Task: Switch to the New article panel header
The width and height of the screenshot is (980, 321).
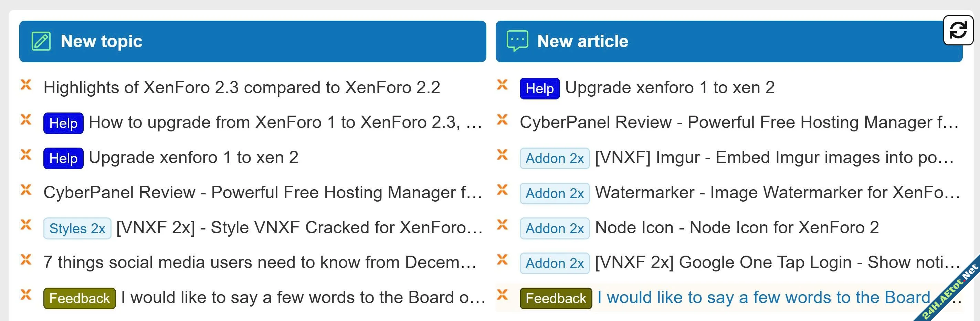Action: (582, 41)
